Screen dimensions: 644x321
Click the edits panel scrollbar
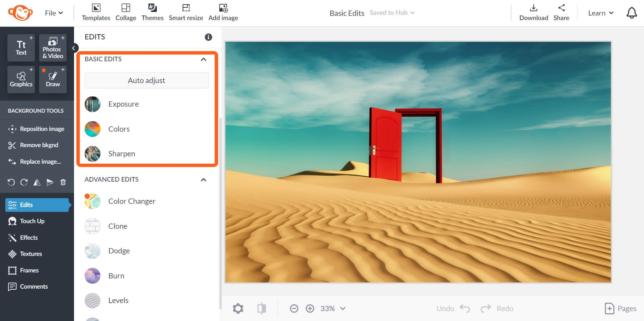tap(220, 213)
